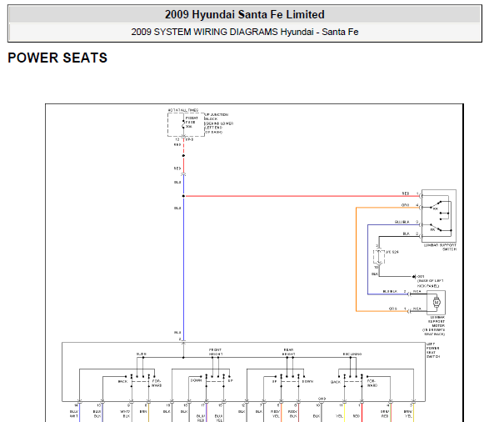Click the 'POWER SEATS' heading

[57, 58]
